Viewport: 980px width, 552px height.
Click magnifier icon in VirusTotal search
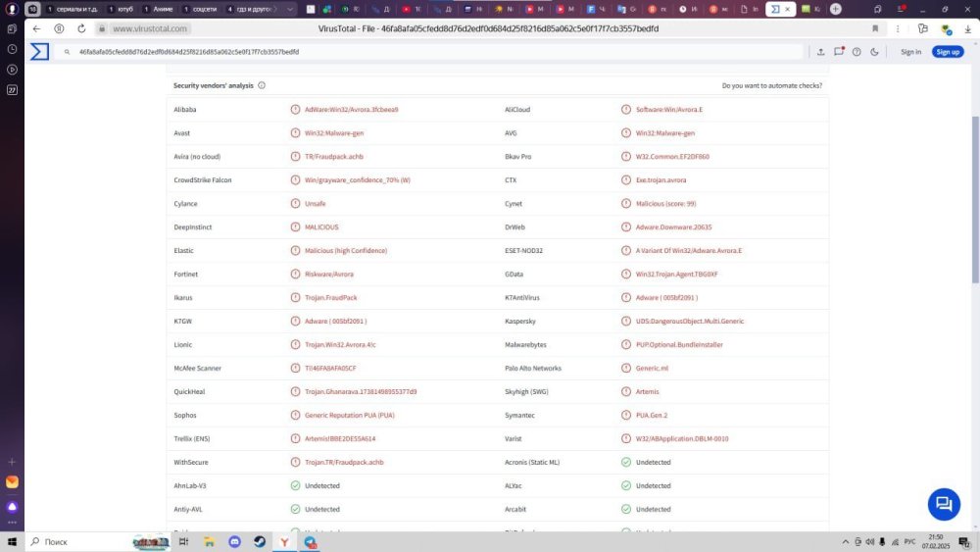click(67, 52)
